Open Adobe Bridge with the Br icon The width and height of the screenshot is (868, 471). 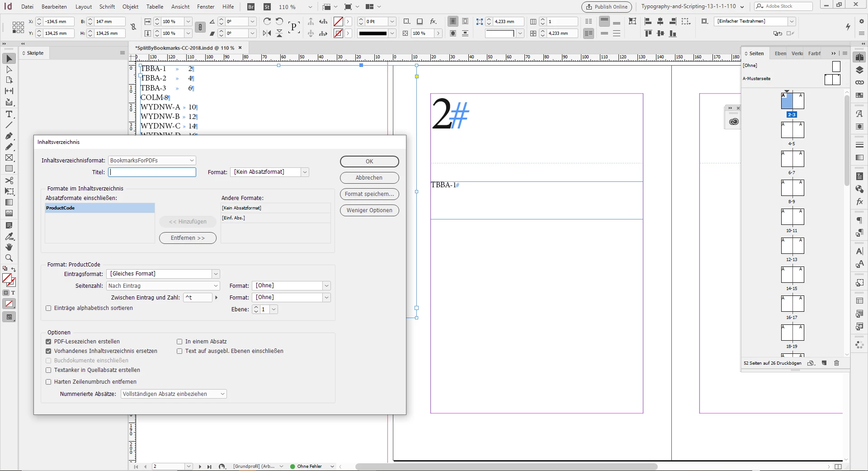tap(251, 7)
